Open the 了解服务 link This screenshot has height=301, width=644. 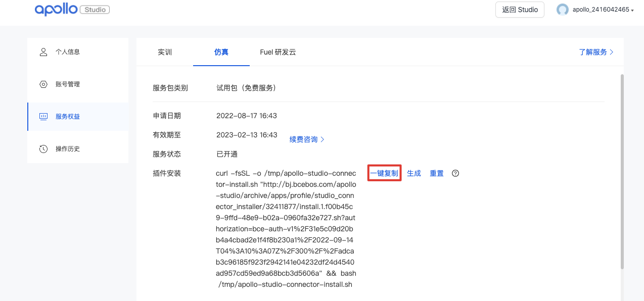click(x=596, y=52)
